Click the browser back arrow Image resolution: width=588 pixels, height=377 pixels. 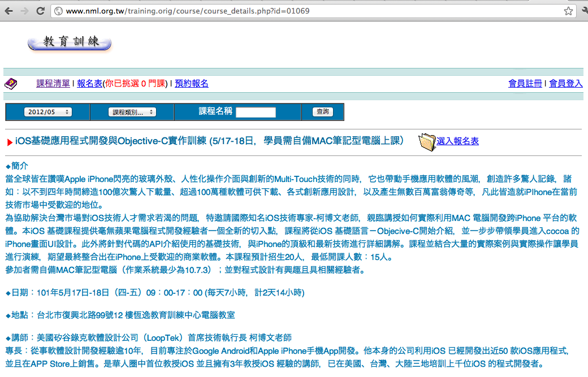tap(8, 11)
